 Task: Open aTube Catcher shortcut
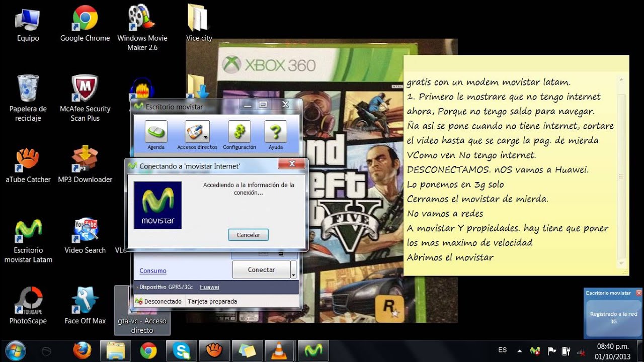(28, 166)
